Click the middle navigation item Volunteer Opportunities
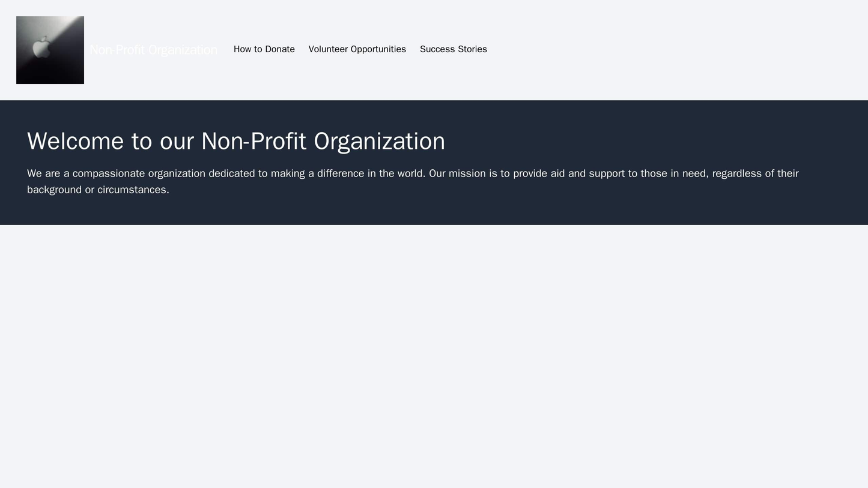This screenshot has height=488, width=868. (x=357, y=49)
